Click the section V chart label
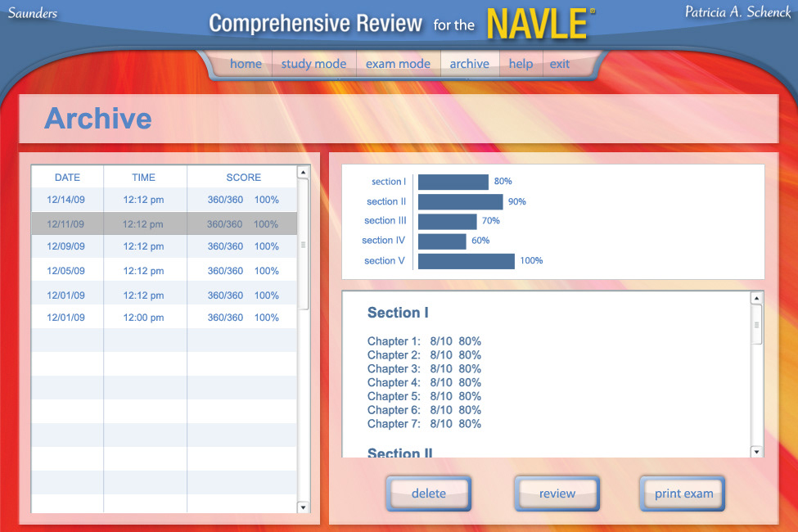The image size is (798, 532). pos(384,260)
